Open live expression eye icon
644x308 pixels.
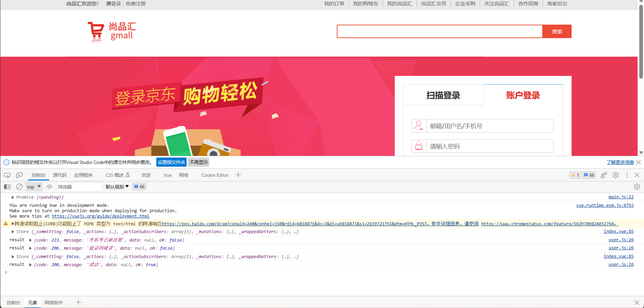[50, 187]
